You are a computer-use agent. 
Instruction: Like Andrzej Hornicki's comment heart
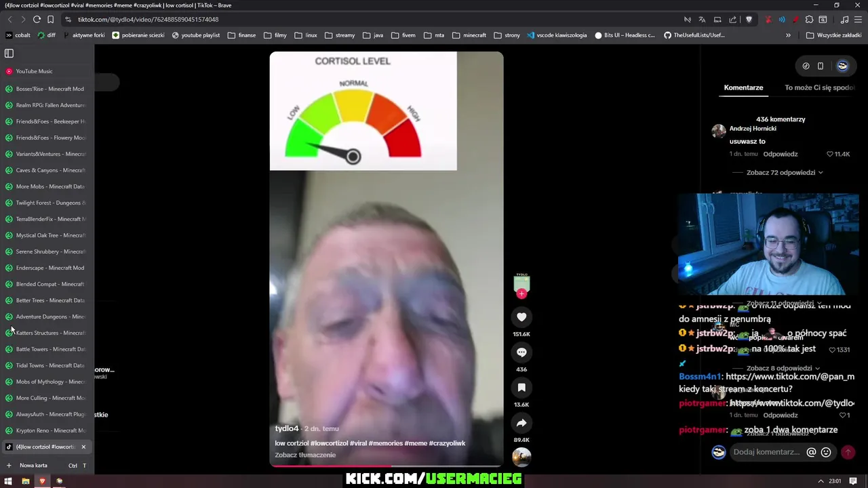[x=830, y=154]
